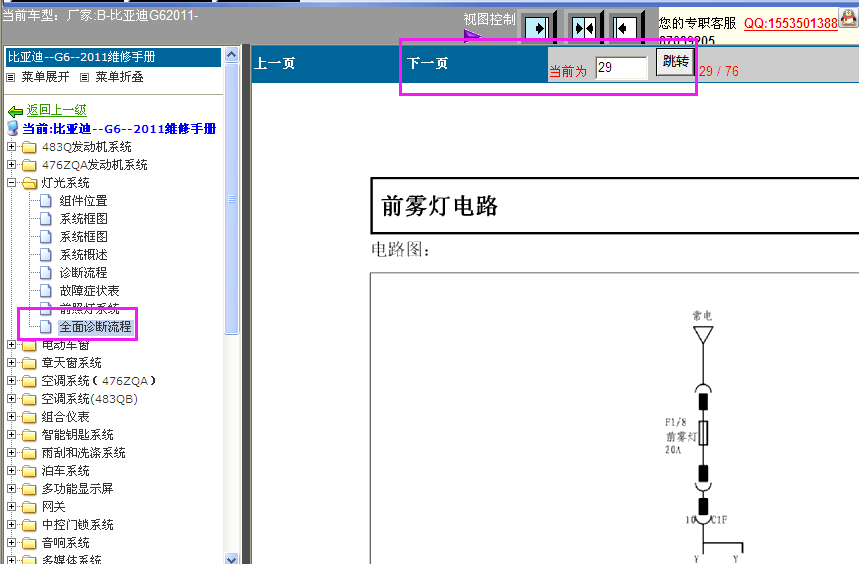Select the 组合仪表 folder label

[65, 417]
